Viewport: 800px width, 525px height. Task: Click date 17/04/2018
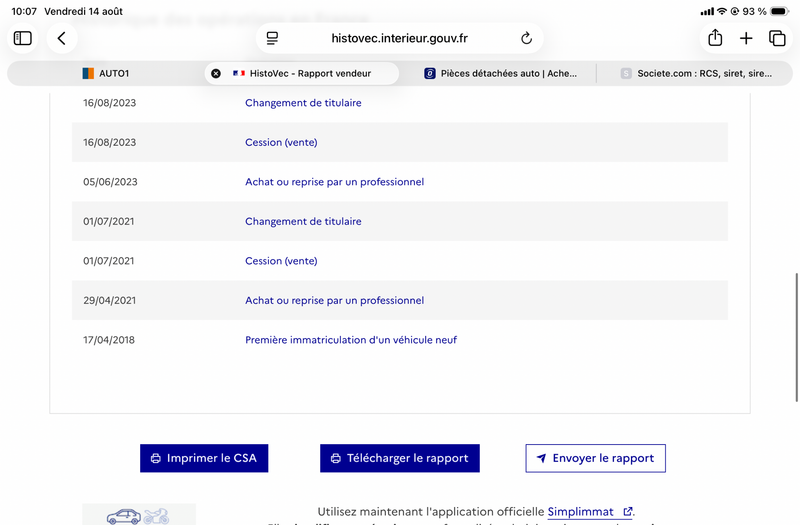pyautogui.click(x=109, y=340)
